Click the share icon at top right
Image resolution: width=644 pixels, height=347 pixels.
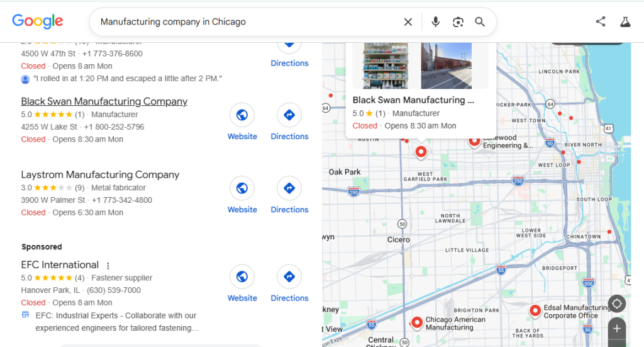(601, 21)
